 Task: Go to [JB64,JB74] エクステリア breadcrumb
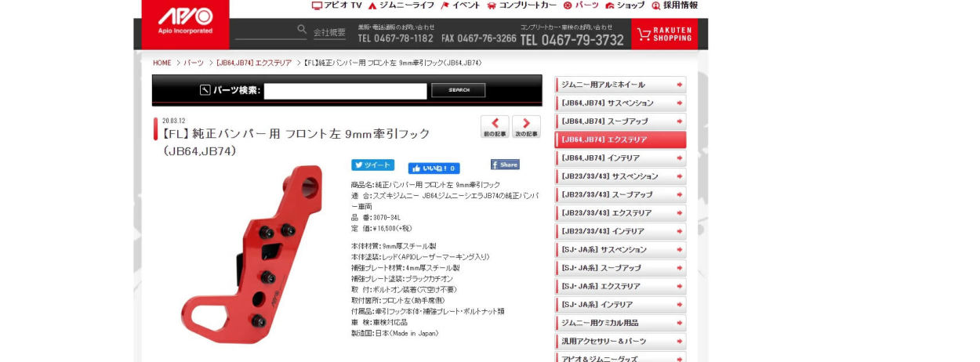pyautogui.click(x=254, y=63)
